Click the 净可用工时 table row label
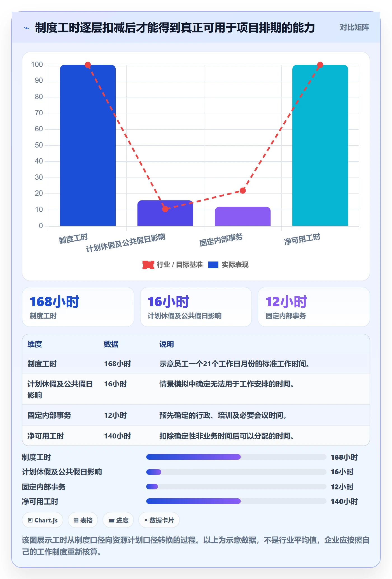392x579 pixels. click(46, 436)
